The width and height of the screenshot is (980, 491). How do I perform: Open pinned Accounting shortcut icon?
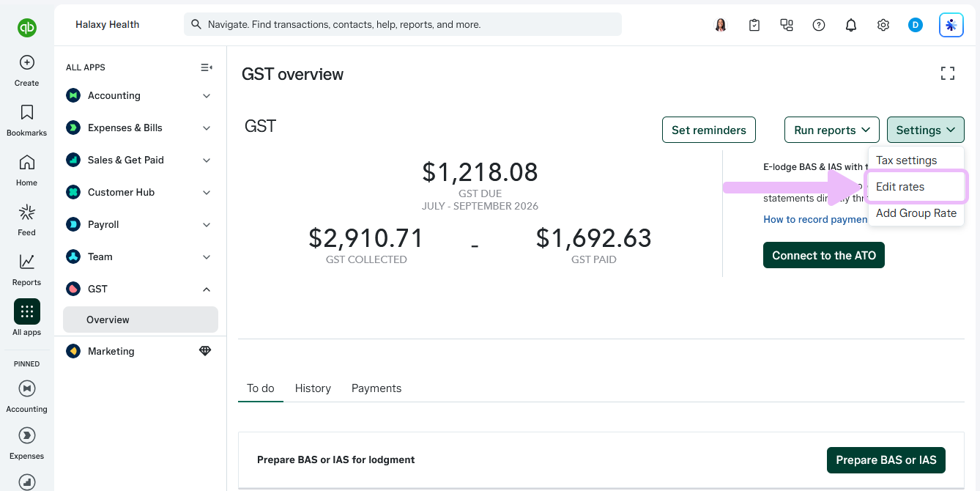point(27,388)
